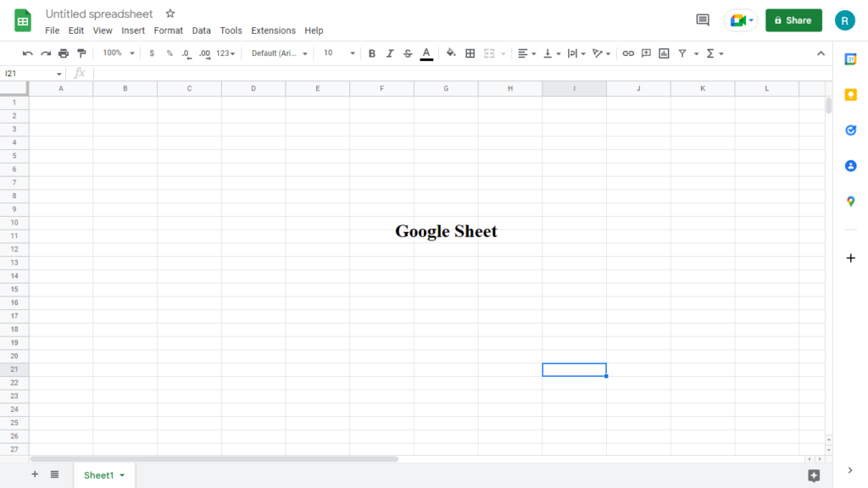Screen dimensions: 868x488
Task: Get add-ons with the plus icon
Action: 851,258
